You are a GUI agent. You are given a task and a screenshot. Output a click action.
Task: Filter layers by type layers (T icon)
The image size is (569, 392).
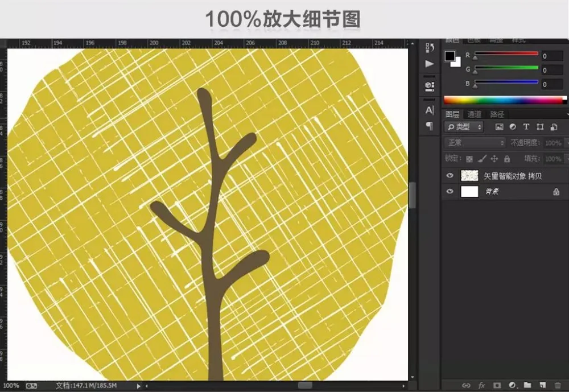click(526, 127)
